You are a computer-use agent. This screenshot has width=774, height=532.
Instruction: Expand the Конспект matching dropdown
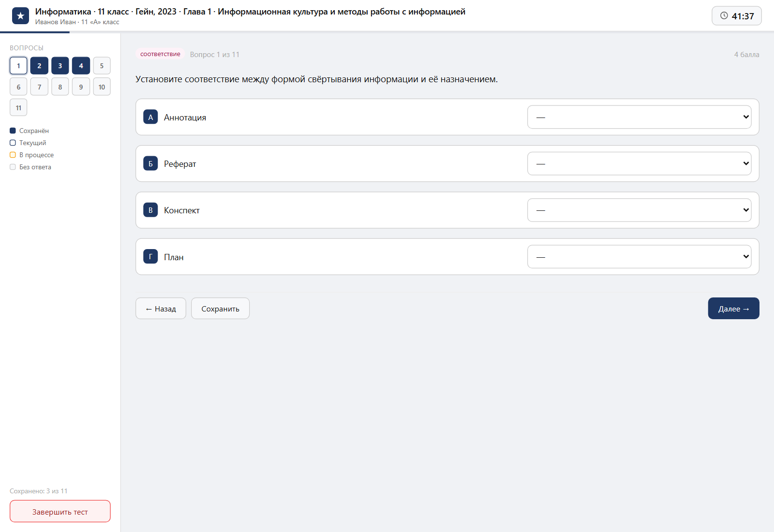(x=639, y=210)
